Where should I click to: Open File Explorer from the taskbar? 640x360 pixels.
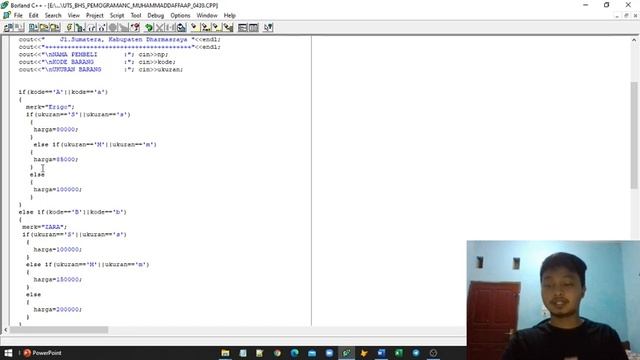coord(225,353)
